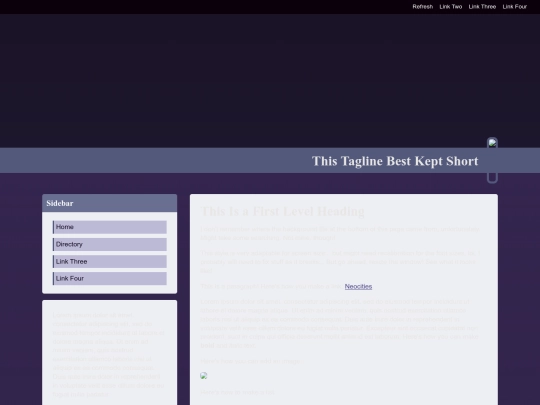Open Link Three in top navigation
Image resolution: width=540 pixels, height=405 pixels.
(x=482, y=7)
